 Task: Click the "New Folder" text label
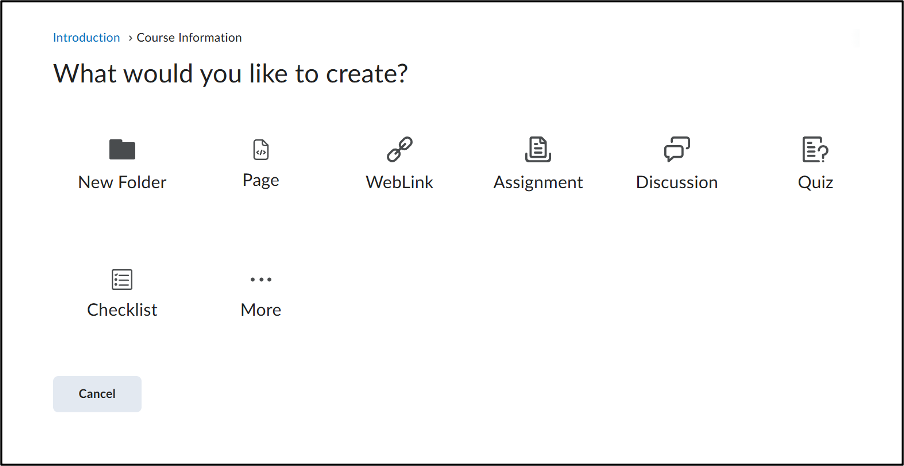[x=122, y=182]
